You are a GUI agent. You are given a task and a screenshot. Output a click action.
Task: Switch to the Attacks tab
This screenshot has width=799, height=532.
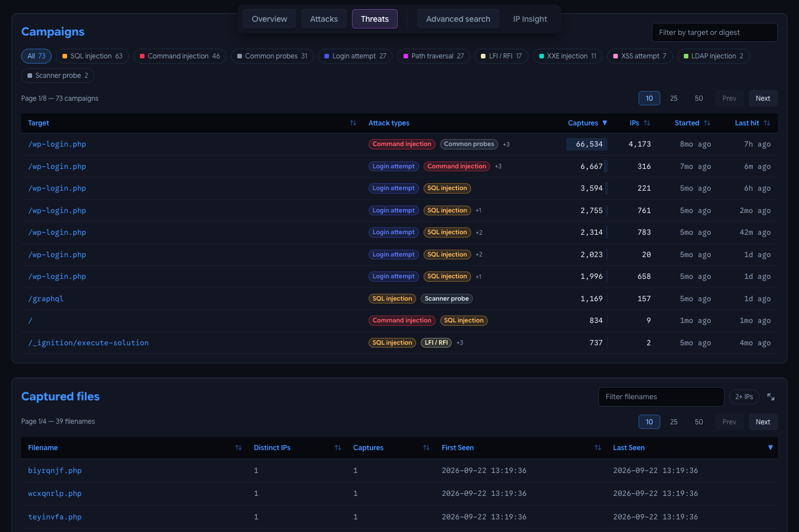pos(324,19)
